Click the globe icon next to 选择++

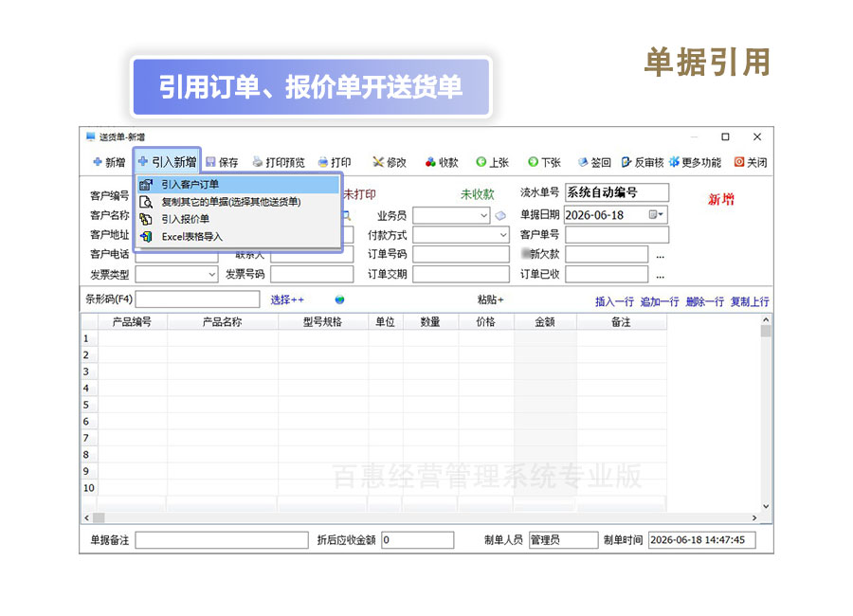[x=339, y=299]
